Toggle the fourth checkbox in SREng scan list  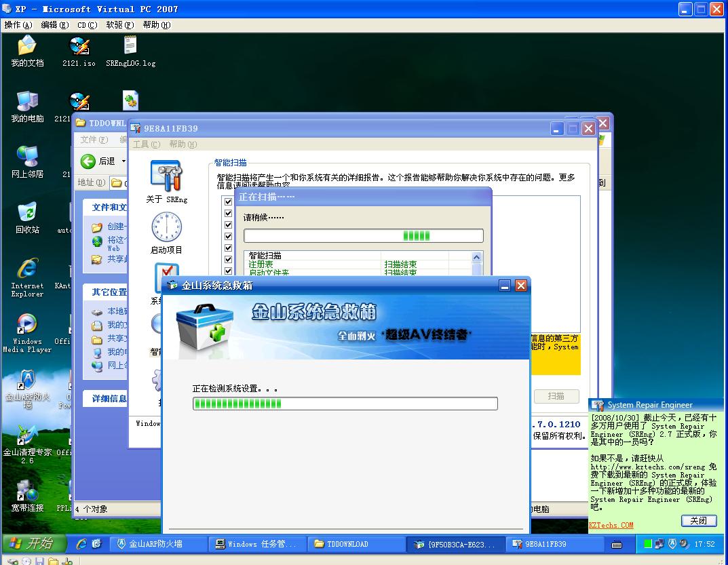click(x=228, y=236)
